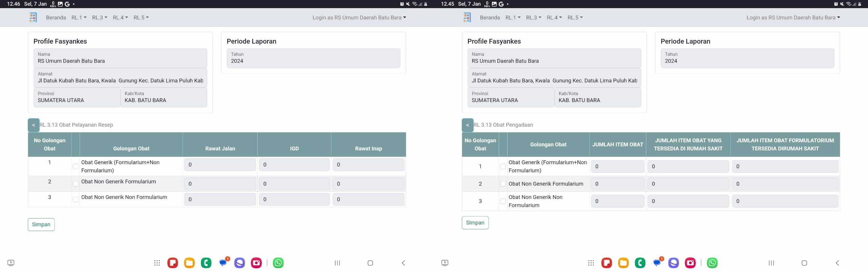Click Simpan under Obat Pelayanan Resep table
The width and height of the screenshot is (868, 271).
coord(41,225)
